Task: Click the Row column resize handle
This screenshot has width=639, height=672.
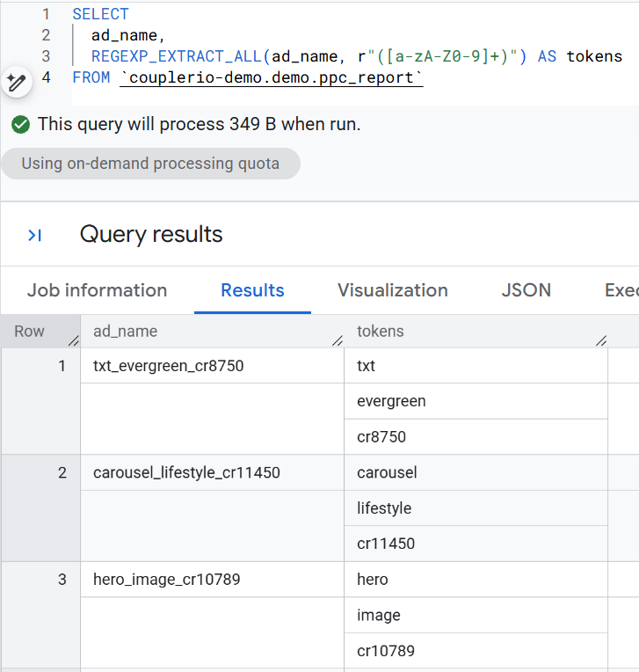Action: coord(74,340)
